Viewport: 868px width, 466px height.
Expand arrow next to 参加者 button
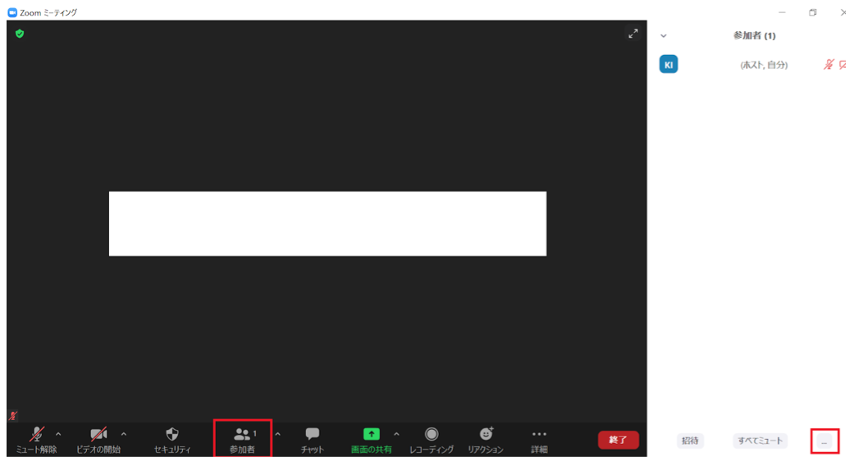pos(277,433)
